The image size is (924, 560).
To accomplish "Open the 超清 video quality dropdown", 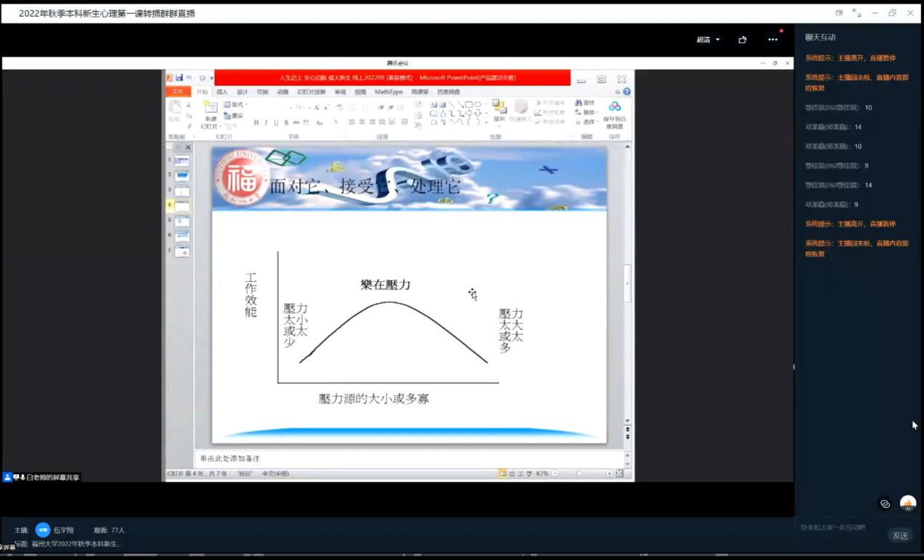I will (x=708, y=40).
